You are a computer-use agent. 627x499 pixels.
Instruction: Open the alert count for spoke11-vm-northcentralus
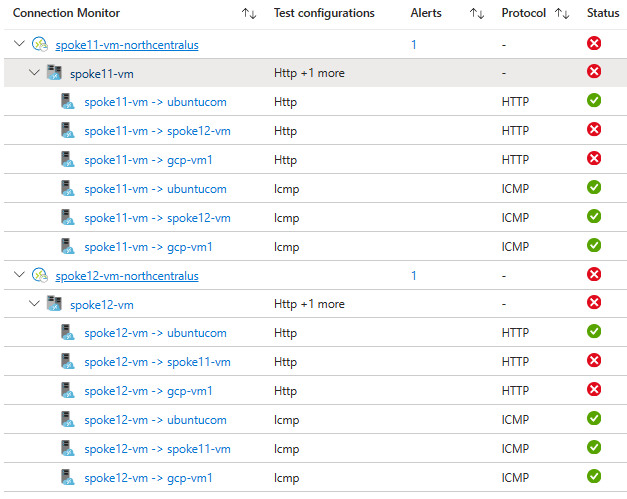click(x=414, y=44)
